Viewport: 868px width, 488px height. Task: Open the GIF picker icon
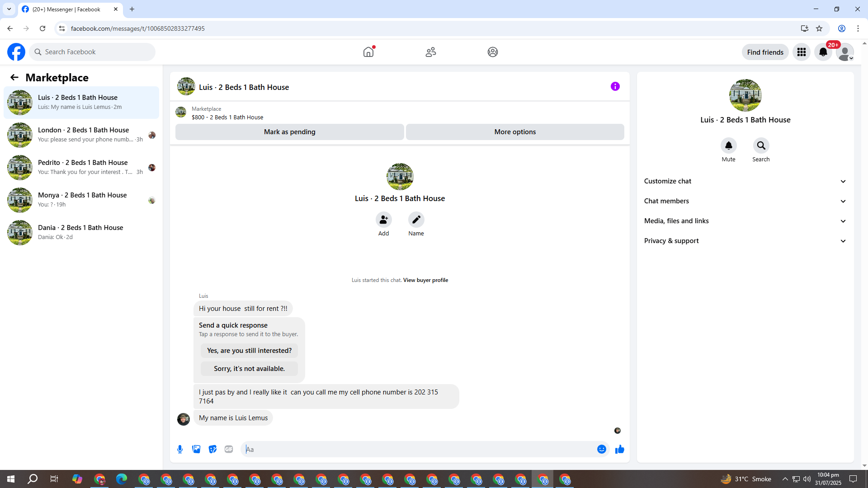[x=229, y=449]
